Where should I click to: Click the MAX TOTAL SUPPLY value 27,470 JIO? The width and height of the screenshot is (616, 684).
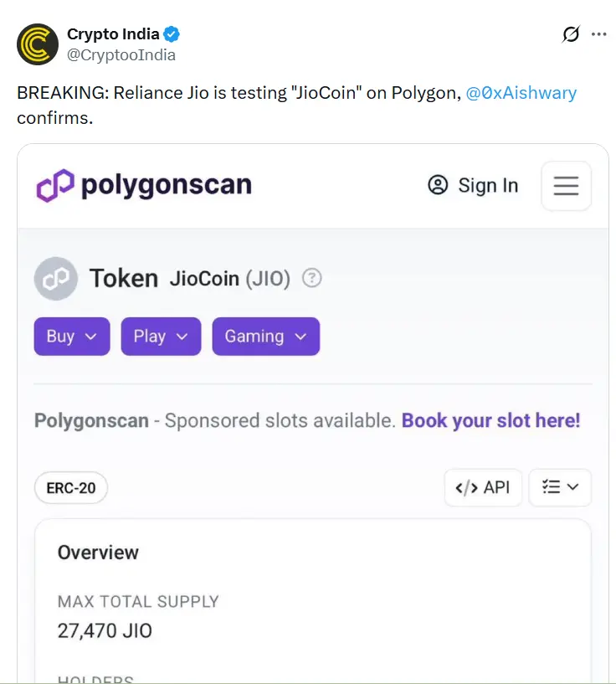click(x=103, y=630)
